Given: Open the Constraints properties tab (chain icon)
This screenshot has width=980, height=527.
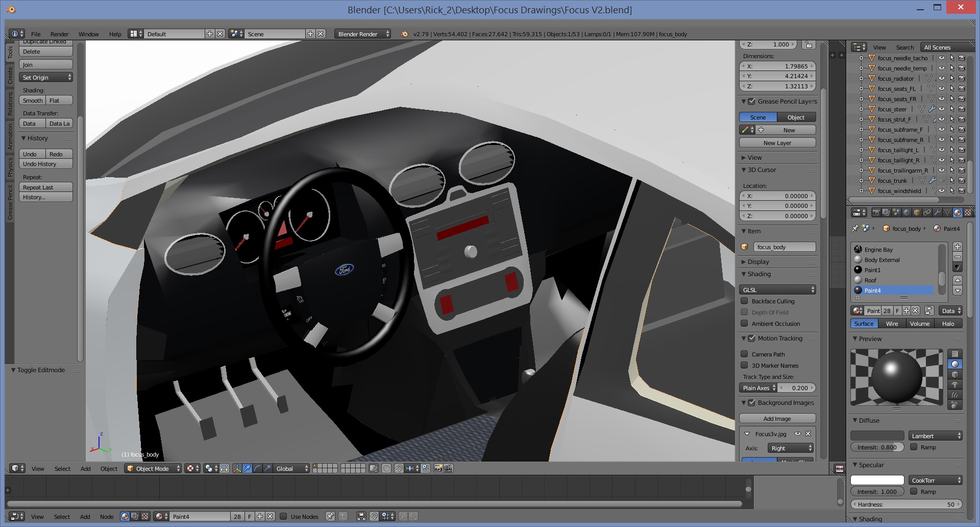Looking at the screenshot, I should coord(927,212).
